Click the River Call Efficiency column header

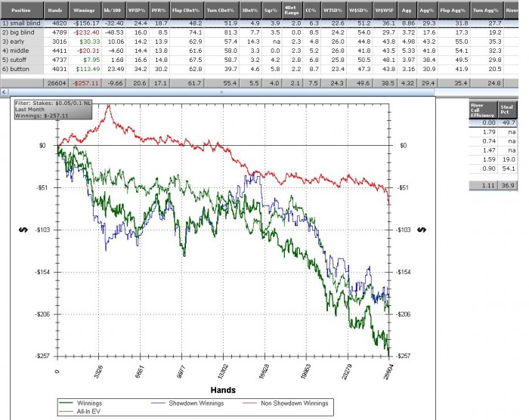(x=483, y=110)
